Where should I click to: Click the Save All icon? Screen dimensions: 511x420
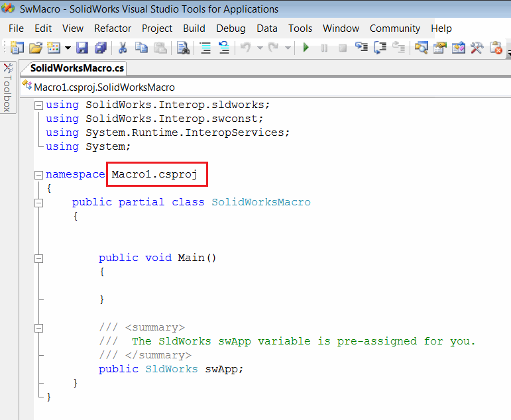(x=101, y=48)
